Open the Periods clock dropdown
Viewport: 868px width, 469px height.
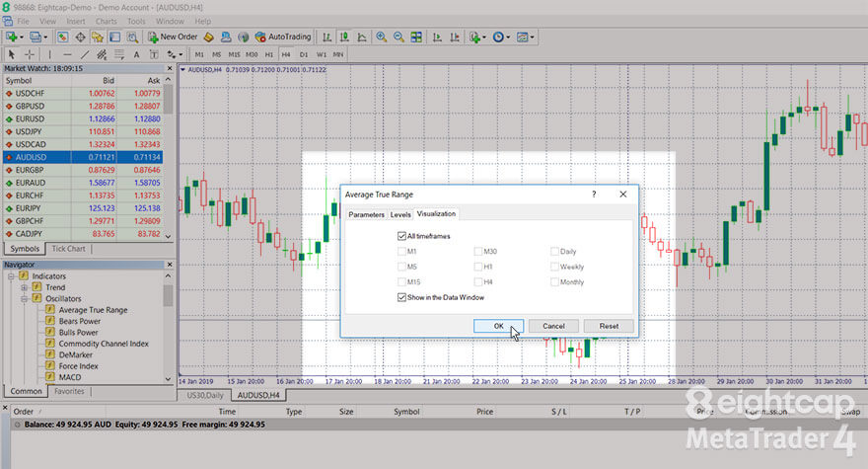point(508,38)
